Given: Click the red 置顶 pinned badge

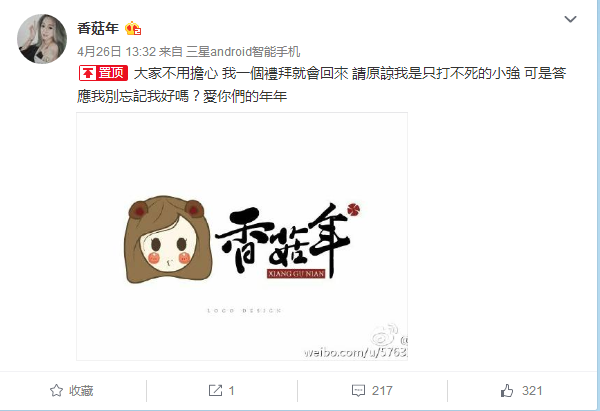Looking at the screenshot, I should 103,73.
